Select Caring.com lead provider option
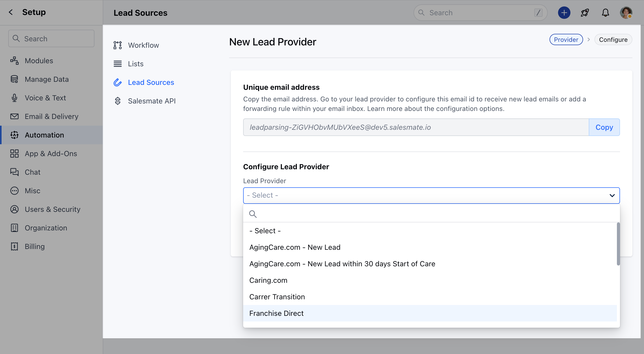This screenshot has height=354, width=644. point(268,280)
